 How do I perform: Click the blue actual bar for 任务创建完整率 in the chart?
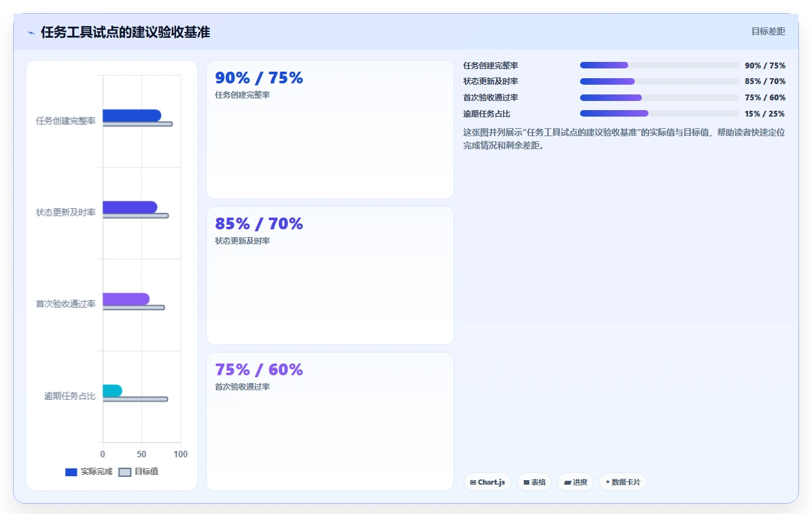132,115
